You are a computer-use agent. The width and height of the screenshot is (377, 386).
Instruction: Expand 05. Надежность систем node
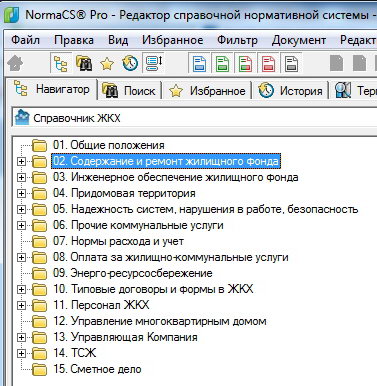tap(21, 210)
